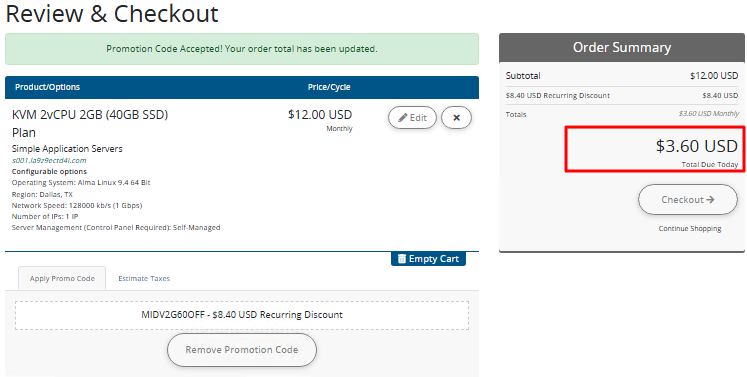
Task: Click the Remove Promotion Code button
Action: (x=242, y=350)
